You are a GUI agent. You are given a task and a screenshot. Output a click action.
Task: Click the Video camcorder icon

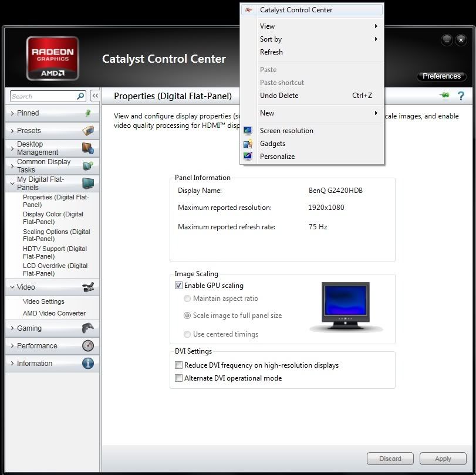pyautogui.click(x=88, y=287)
